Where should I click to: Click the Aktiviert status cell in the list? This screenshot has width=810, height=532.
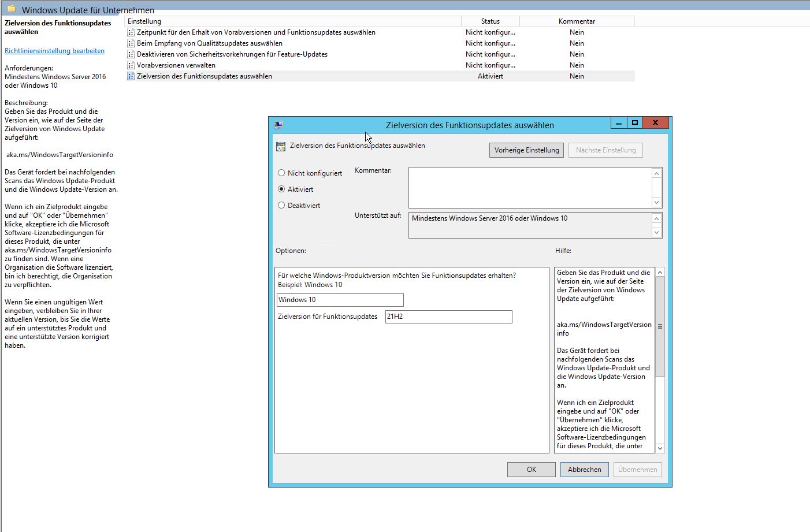pos(491,76)
